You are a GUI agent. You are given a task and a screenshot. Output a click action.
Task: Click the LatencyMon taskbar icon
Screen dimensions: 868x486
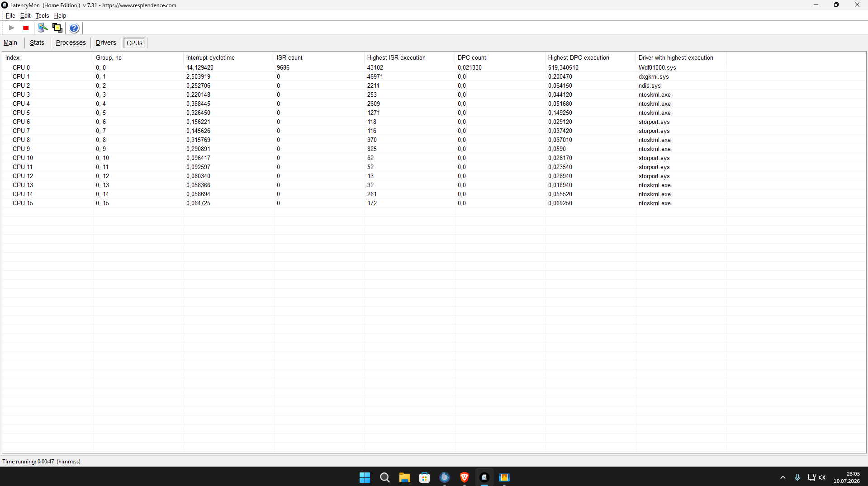point(484,477)
